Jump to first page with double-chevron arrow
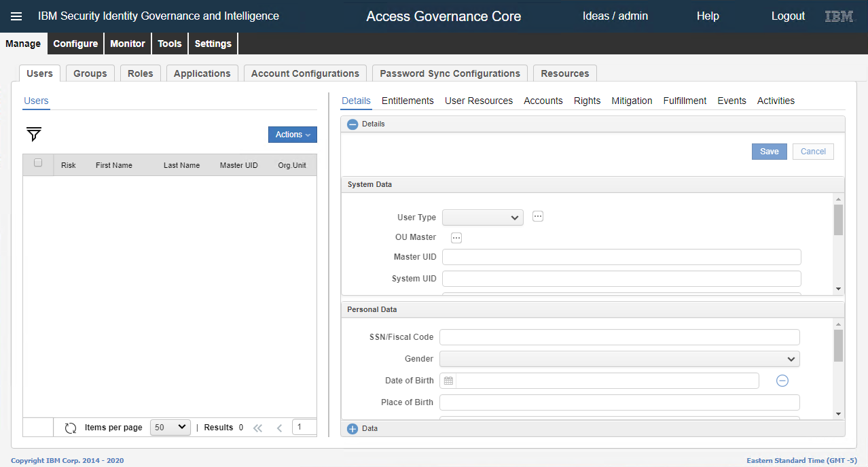Image resolution: width=868 pixels, height=467 pixels. (x=257, y=428)
